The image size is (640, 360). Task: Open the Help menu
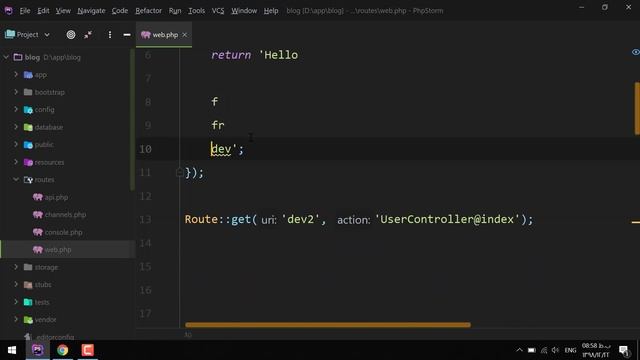pyautogui.click(x=271, y=11)
